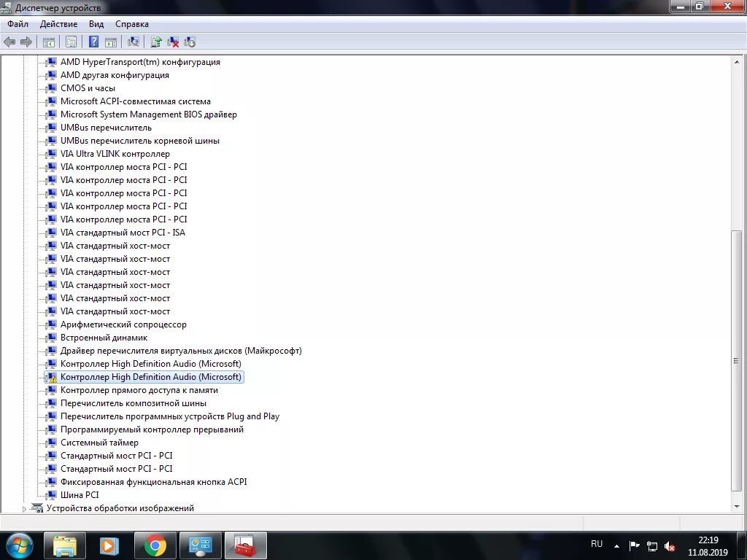Select Арифметический сопроцессор
747x560 pixels.
pyautogui.click(x=123, y=324)
